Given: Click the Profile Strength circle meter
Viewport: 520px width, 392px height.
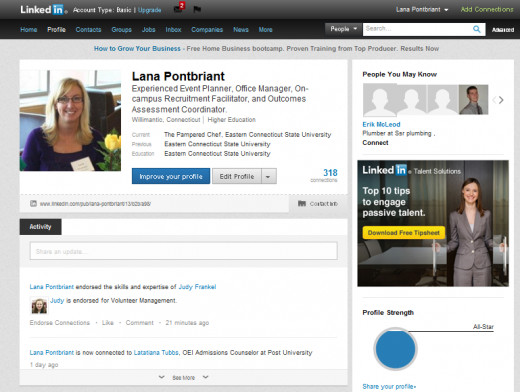Looking at the screenshot, I should pyautogui.click(x=395, y=349).
